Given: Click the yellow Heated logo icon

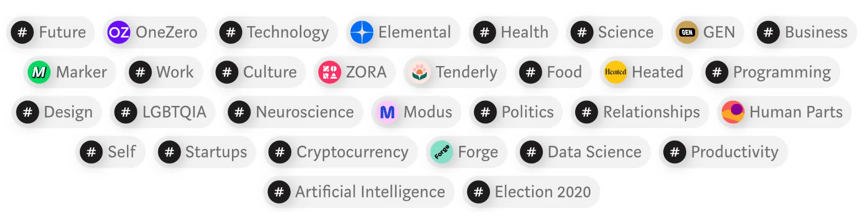Looking at the screenshot, I should [615, 72].
